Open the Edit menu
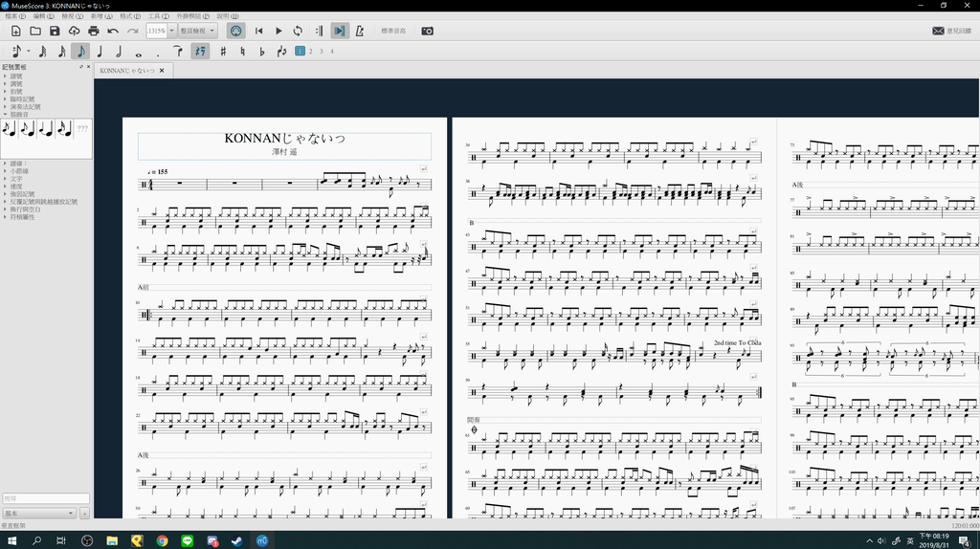Screen dimensions: 980x549 pyautogui.click(x=43, y=16)
